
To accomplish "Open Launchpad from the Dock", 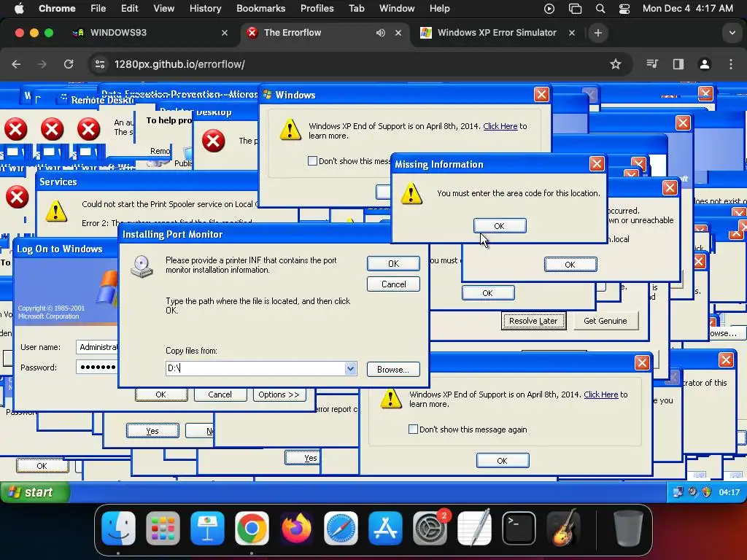I will (163, 528).
